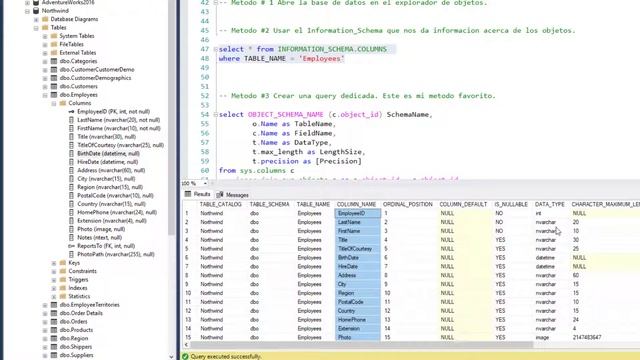Click the Statistics folder icon
The height and width of the screenshot is (360, 640).
point(62,296)
